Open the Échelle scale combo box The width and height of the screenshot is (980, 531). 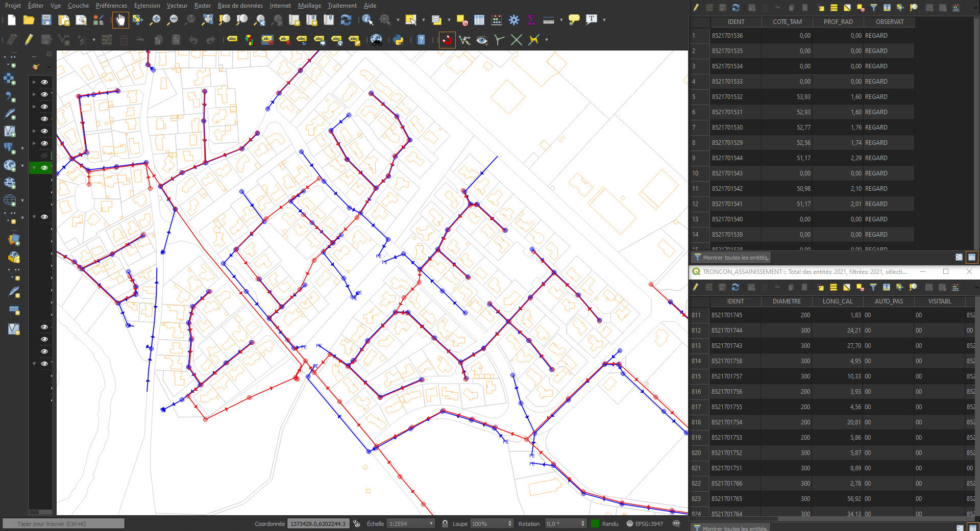[x=410, y=523]
